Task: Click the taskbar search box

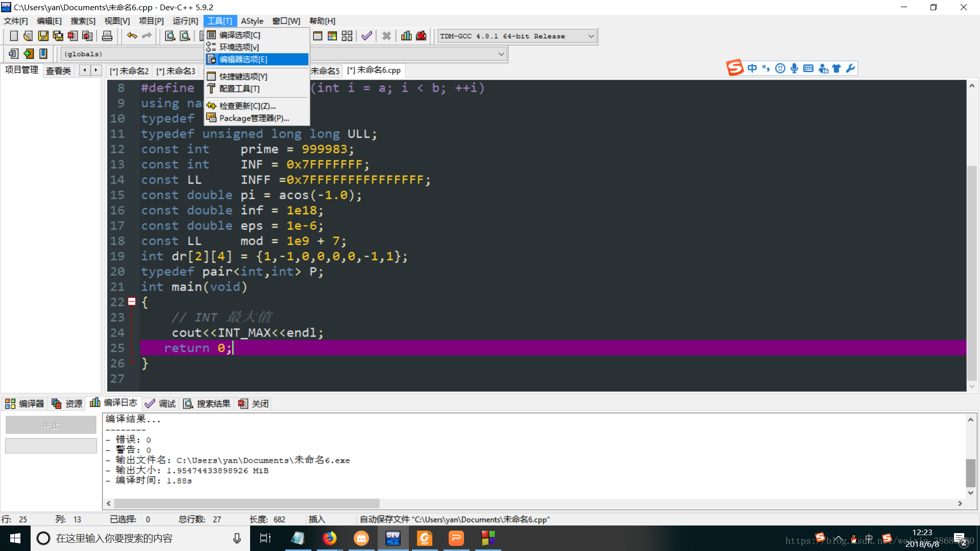Action: [x=140, y=538]
